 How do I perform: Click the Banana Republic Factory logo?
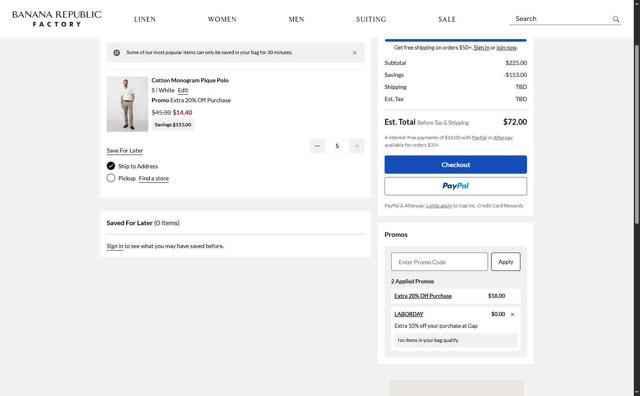click(x=57, y=19)
